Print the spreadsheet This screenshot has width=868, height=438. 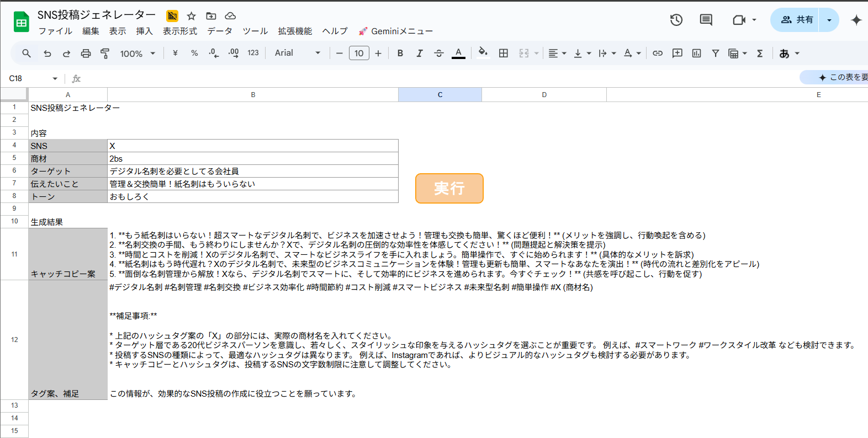pos(86,54)
